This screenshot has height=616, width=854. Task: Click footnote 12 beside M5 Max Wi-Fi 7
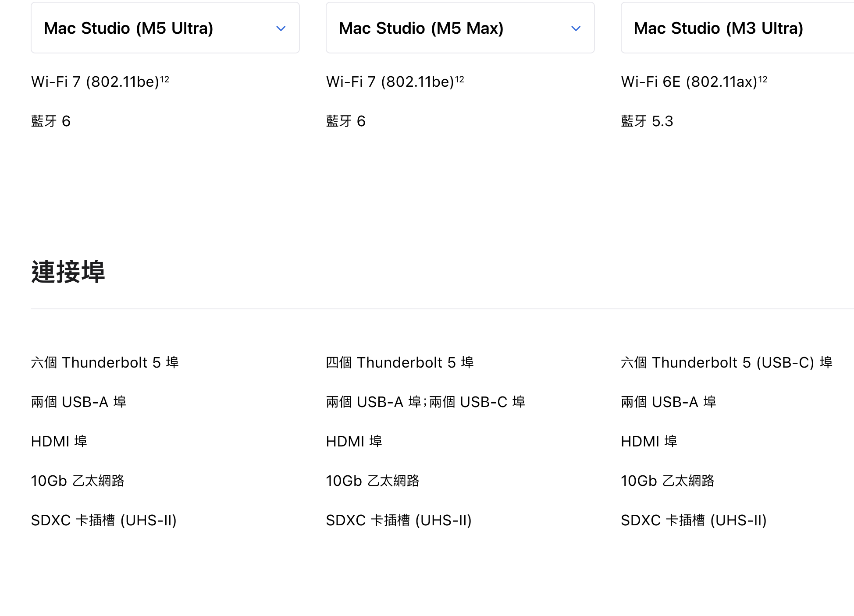[x=459, y=79]
